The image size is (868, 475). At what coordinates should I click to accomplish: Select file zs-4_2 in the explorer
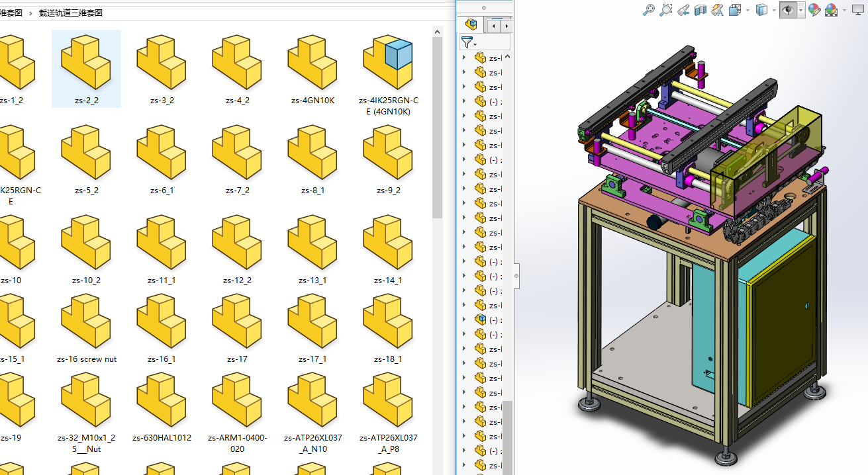pos(238,69)
